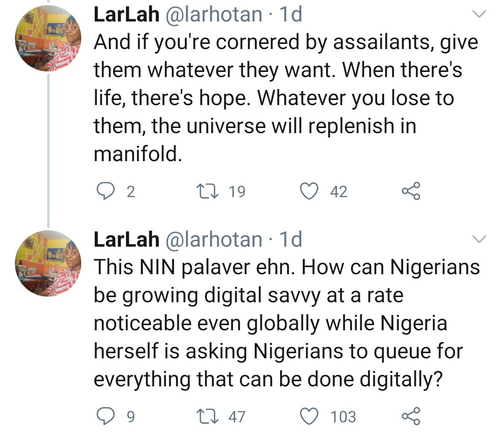The width and height of the screenshot is (504, 434).
Task: Open options chevron on the NIN tweet
Action: [479, 240]
